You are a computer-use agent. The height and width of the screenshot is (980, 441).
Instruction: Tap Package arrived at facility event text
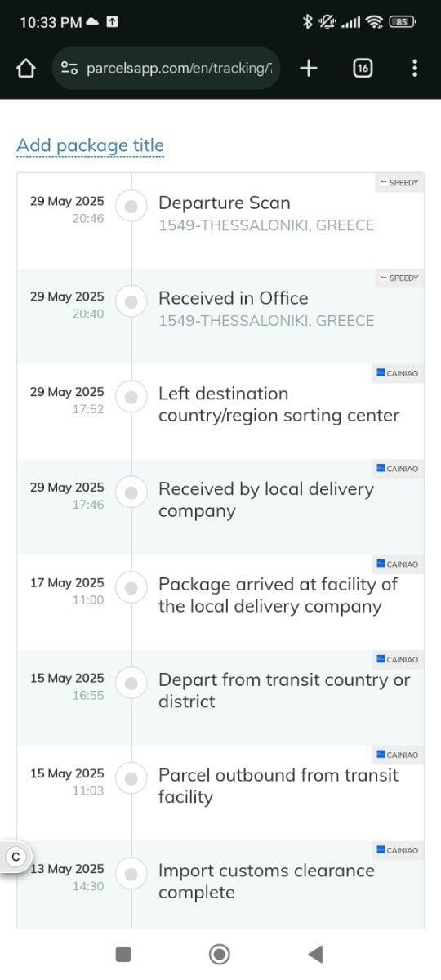pyautogui.click(x=278, y=595)
